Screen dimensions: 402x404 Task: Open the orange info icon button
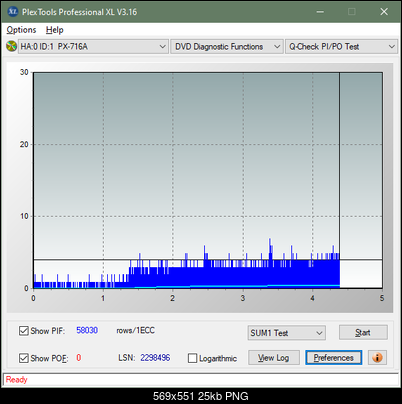[377, 358]
